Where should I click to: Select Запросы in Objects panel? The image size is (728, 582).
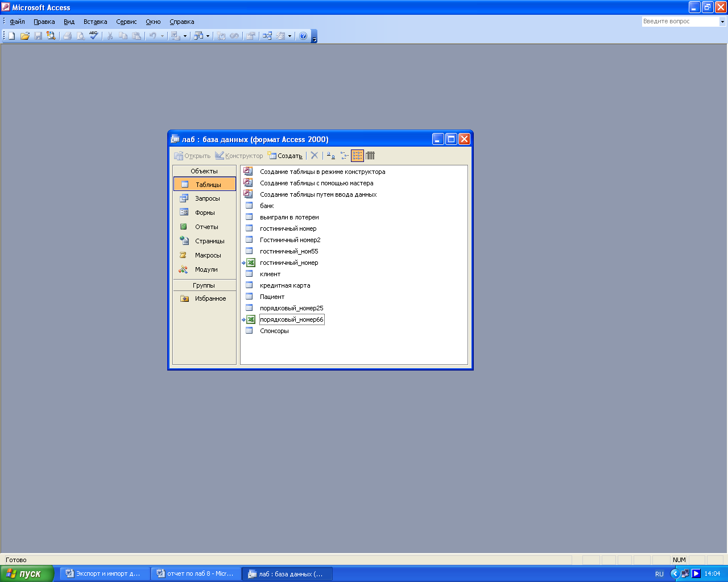pos(205,198)
